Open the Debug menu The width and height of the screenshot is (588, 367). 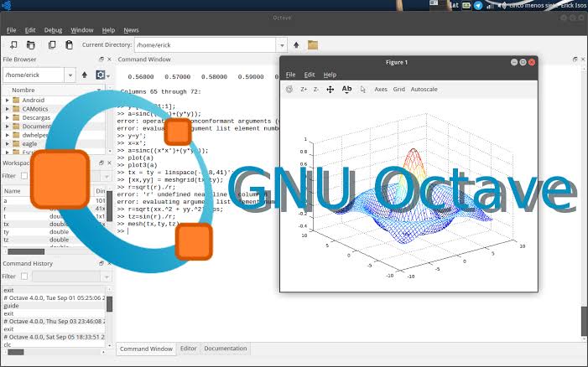coord(53,30)
